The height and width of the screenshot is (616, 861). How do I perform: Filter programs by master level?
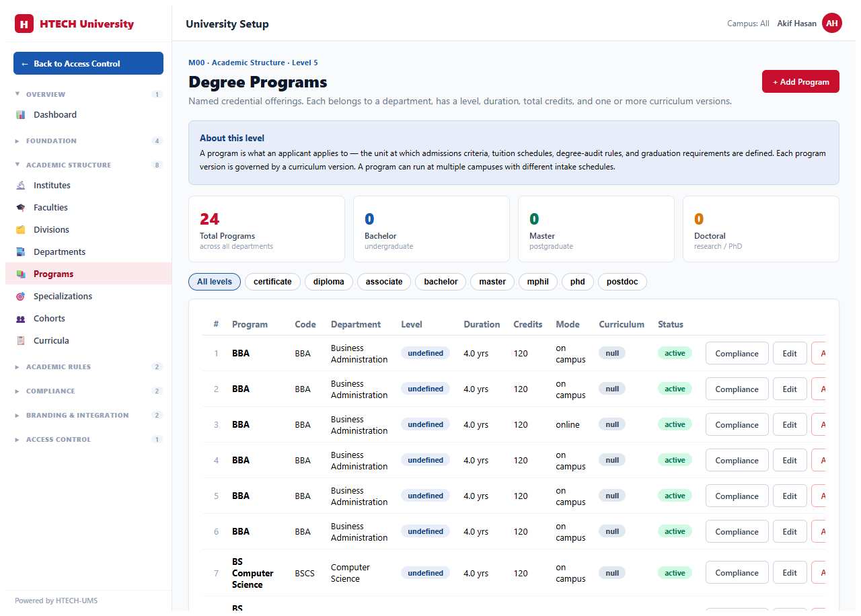point(492,282)
